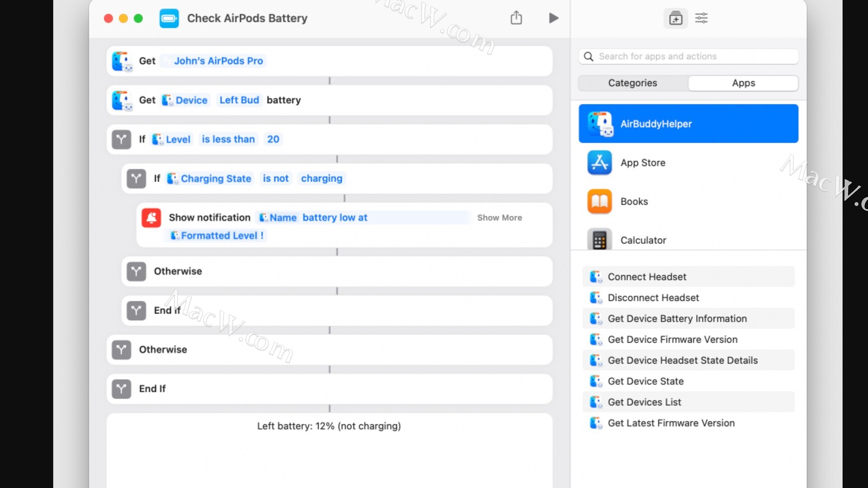Add Get Device Headset State Details action
This screenshot has height=488, width=868.
(689, 360)
